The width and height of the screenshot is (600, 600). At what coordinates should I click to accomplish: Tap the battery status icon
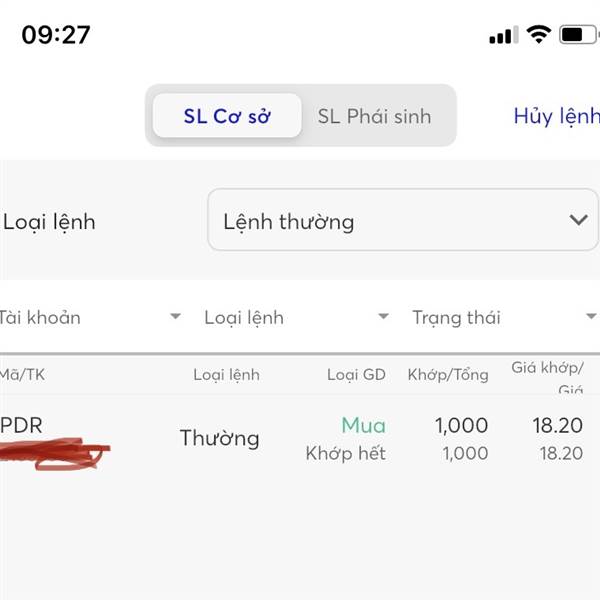click(x=579, y=35)
